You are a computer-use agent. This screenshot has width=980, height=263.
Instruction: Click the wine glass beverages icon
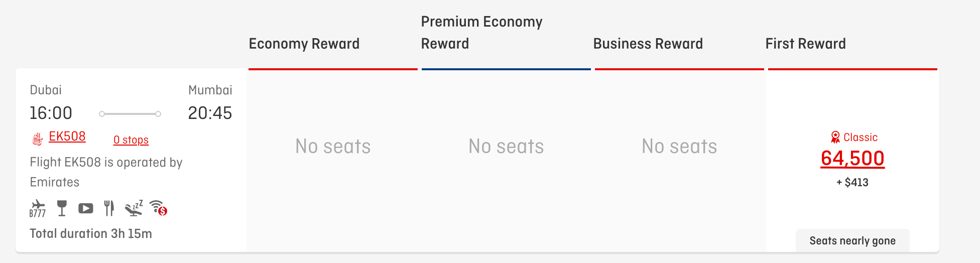click(62, 208)
